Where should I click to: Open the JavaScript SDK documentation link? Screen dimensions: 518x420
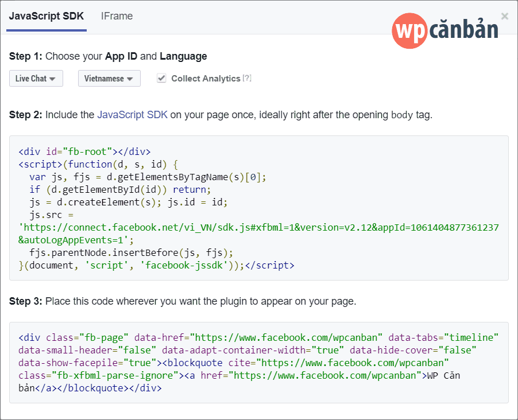(x=132, y=114)
